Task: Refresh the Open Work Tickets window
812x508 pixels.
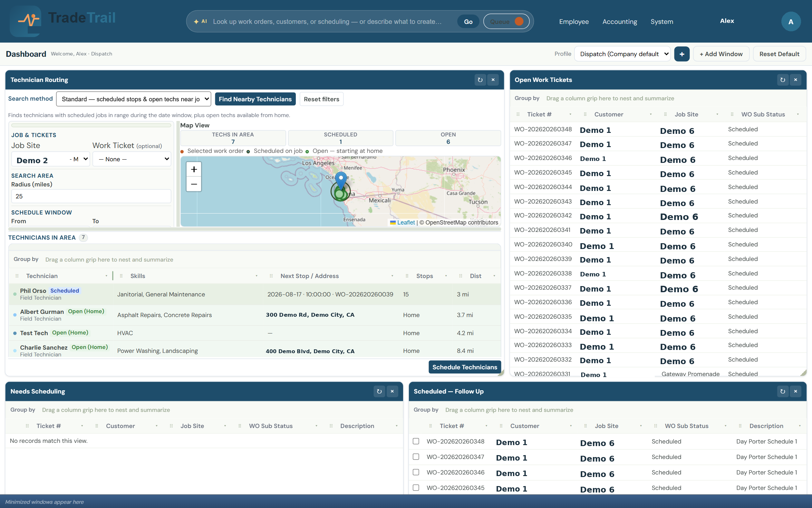Action: coord(782,80)
